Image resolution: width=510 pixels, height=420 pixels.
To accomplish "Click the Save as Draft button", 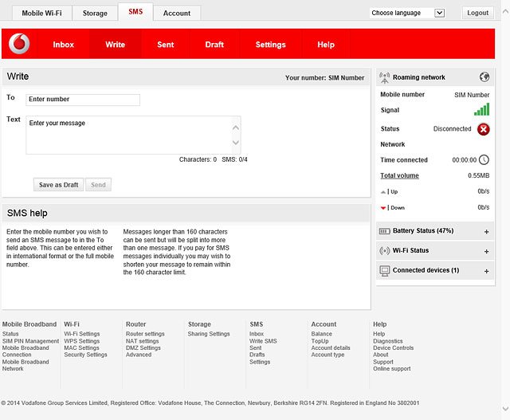I will point(58,185).
